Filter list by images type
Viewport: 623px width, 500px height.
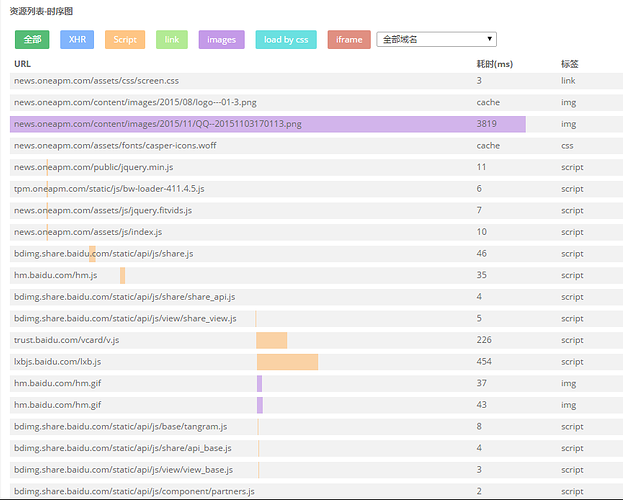tap(221, 39)
